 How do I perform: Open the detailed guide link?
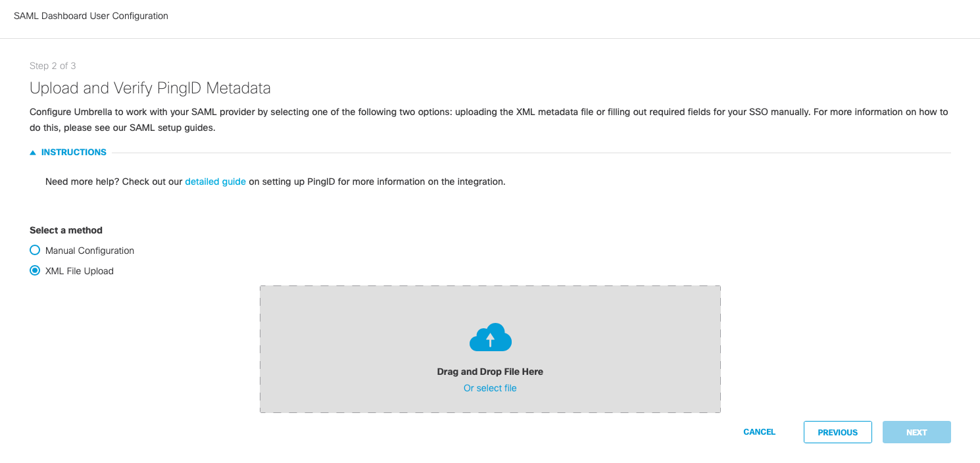(215, 182)
